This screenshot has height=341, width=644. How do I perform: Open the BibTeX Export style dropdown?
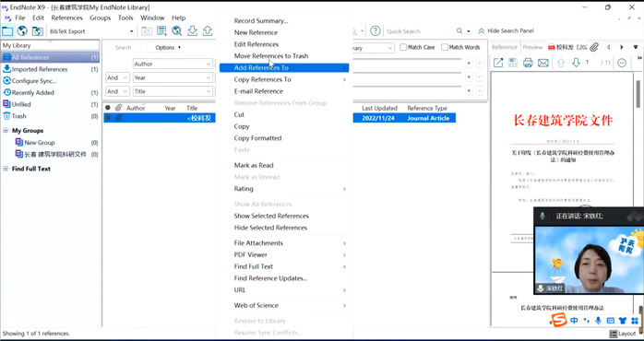[131, 31]
